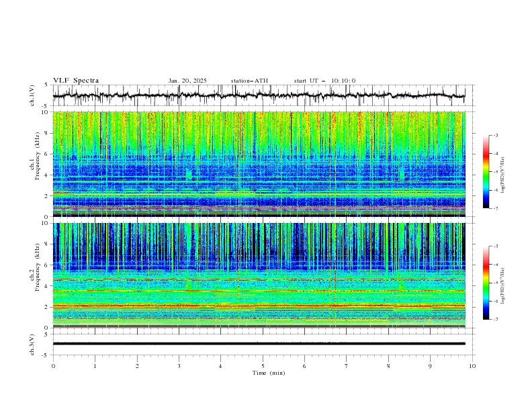Screen dimensions: 532x411
Task: Click the "VLF Spectra" title text
Action: (x=76, y=81)
